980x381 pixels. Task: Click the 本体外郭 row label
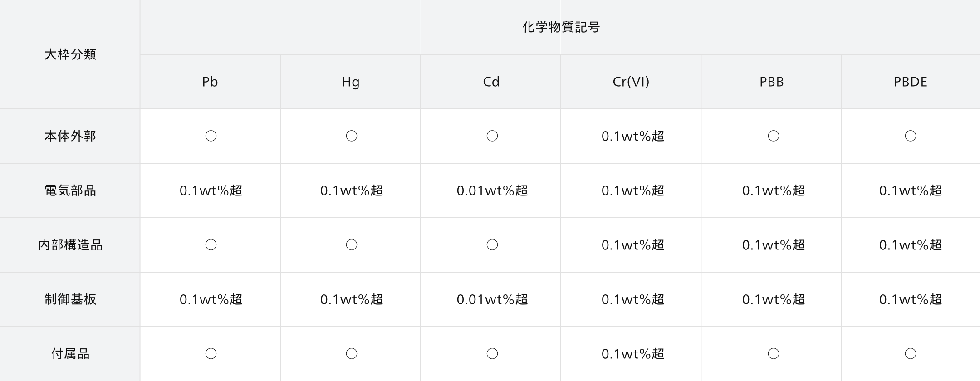tap(70, 136)
